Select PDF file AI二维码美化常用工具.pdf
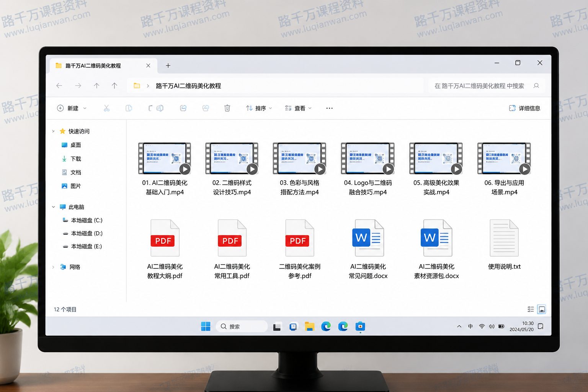 tap(232, 249)
